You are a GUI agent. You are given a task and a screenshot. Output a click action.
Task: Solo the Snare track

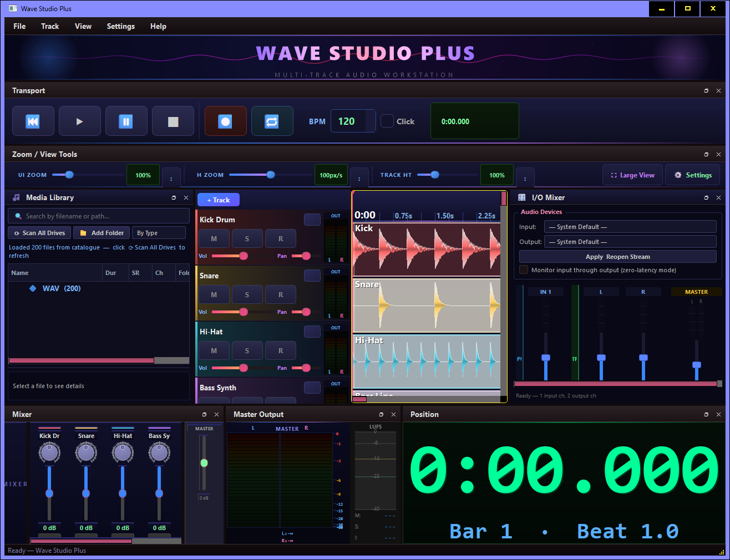pyautogui.click(x=247, y=295)
